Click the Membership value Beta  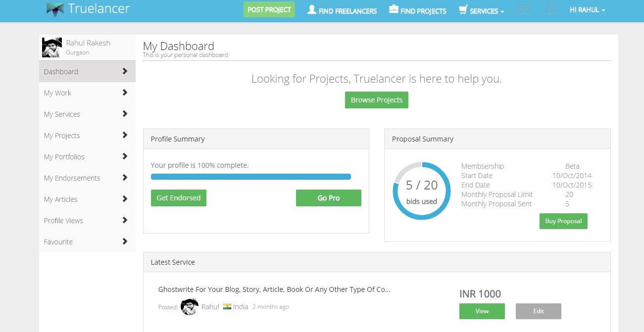click(x=572, y=166)
